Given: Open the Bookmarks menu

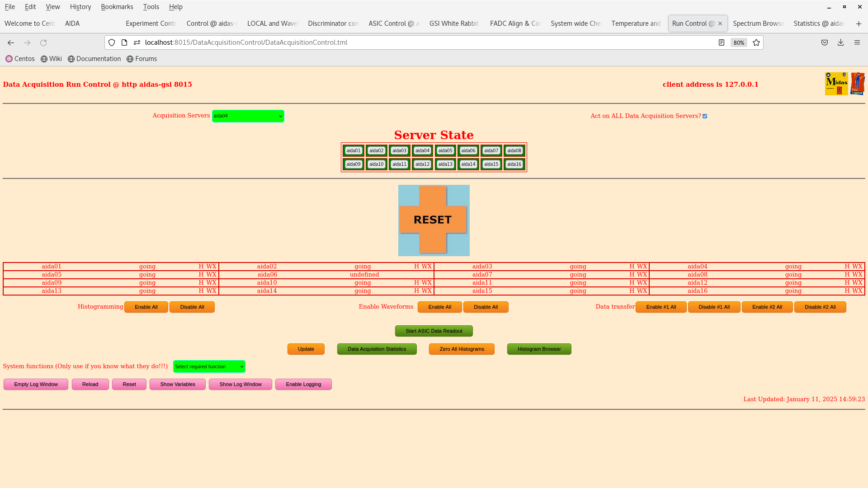Looking at the screenshot, I should [117, 7].
